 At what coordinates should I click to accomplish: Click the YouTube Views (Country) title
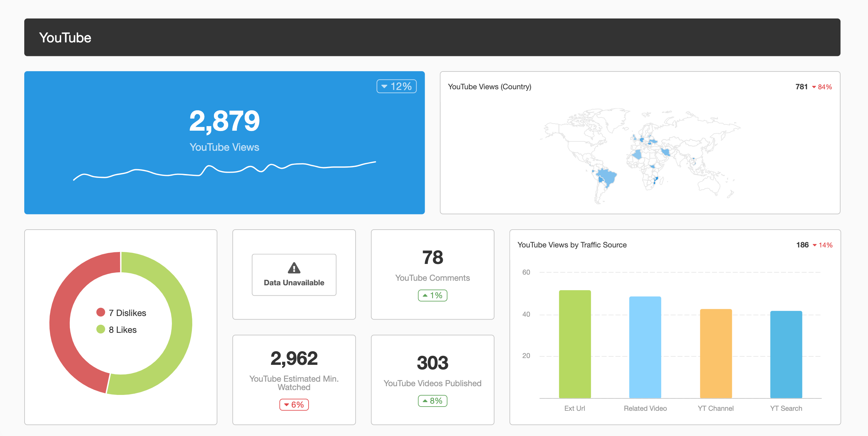pos(489,87)
